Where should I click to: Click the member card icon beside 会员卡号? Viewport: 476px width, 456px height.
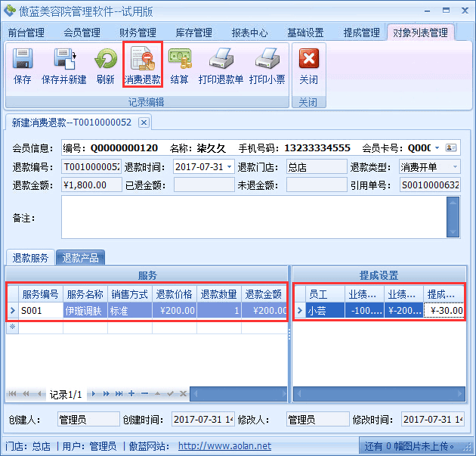452,147
